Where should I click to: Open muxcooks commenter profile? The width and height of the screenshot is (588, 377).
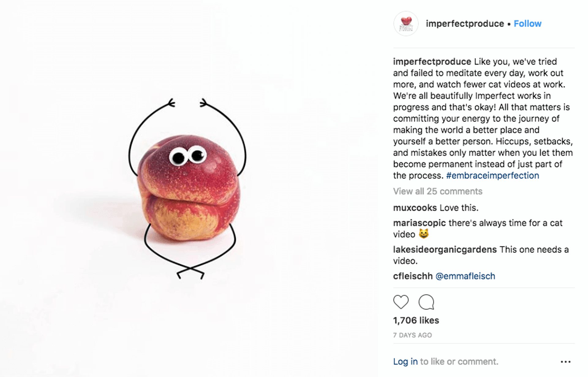click(415, 208)
